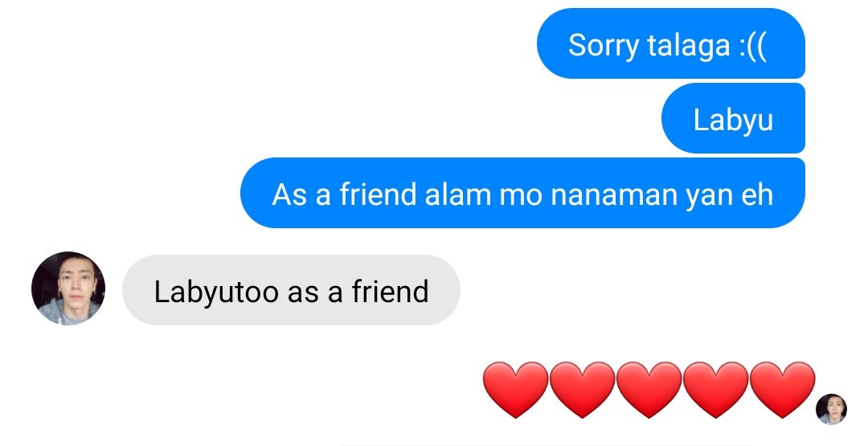Image resolution: width=868 pixels, height=446 pixels.
Task: Tap the fourth red heart emoji
Action: [x=716, y=390]
